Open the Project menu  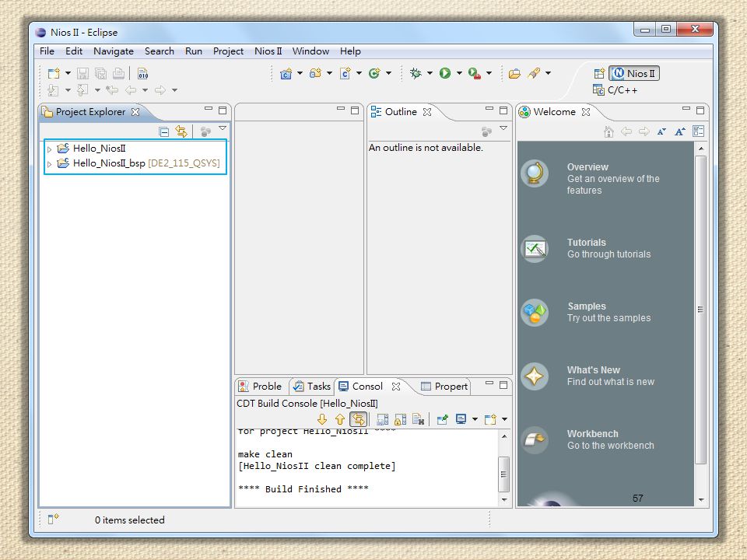coord(228,51)
